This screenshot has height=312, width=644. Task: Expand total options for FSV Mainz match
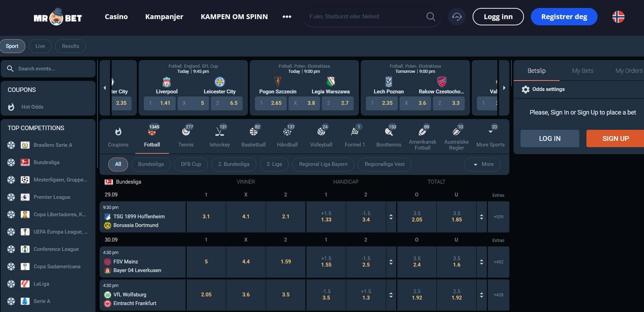tap(482, 262)
